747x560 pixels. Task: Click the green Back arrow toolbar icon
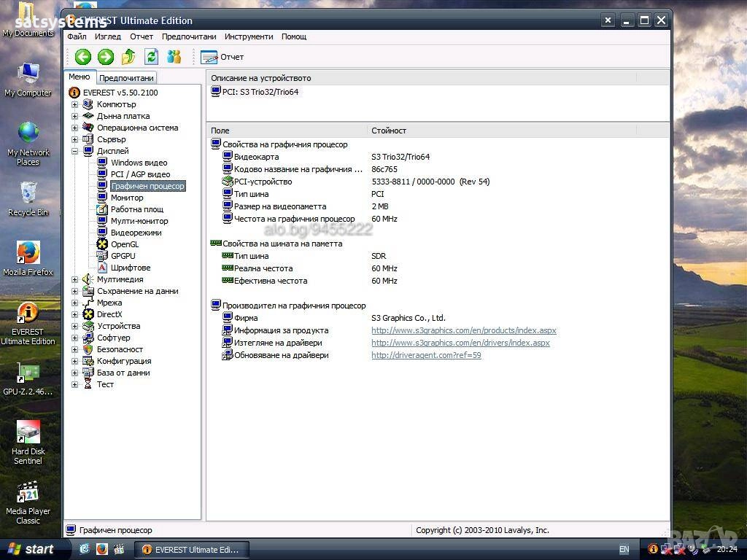tap(83, 57)
